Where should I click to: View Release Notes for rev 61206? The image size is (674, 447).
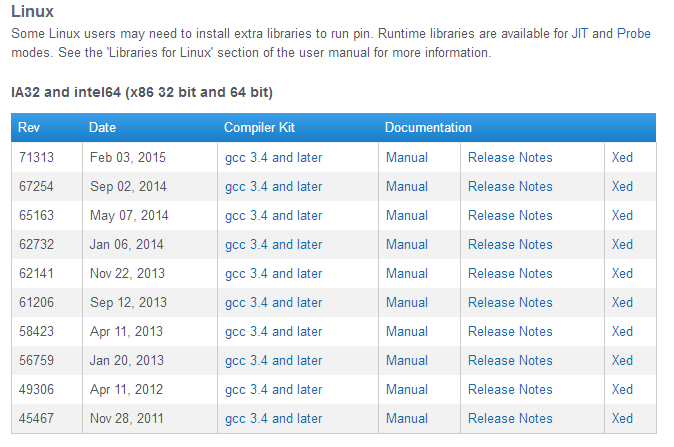[x=510, y=303]
